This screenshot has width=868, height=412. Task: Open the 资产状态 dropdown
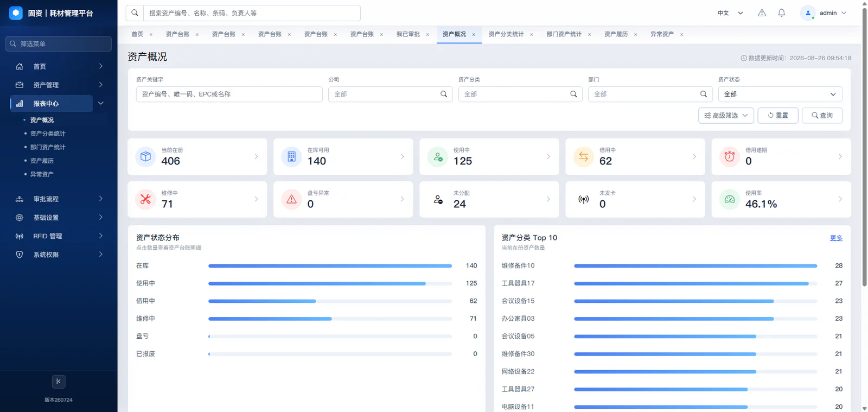pyautogui.click(x=780, y=94)
